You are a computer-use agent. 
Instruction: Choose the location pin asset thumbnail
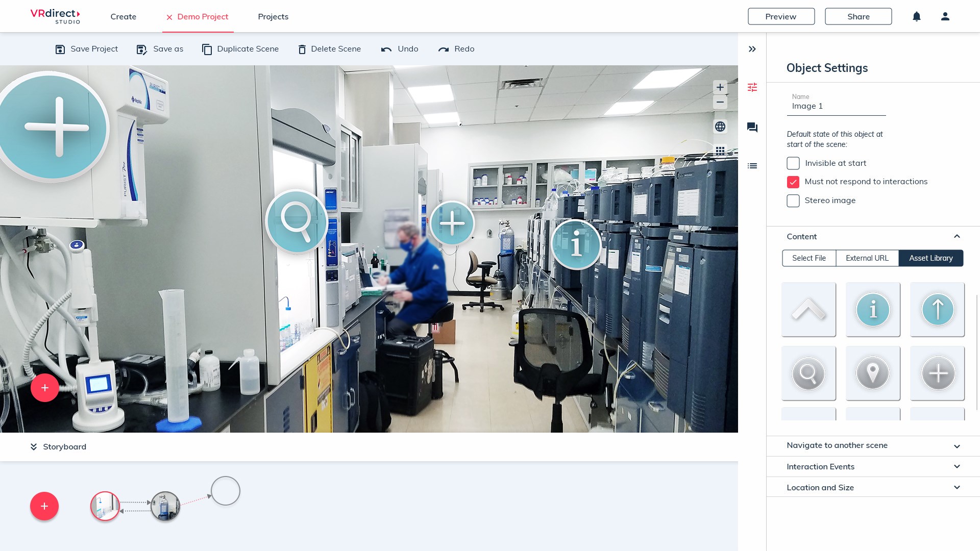(x=873, y=373)
